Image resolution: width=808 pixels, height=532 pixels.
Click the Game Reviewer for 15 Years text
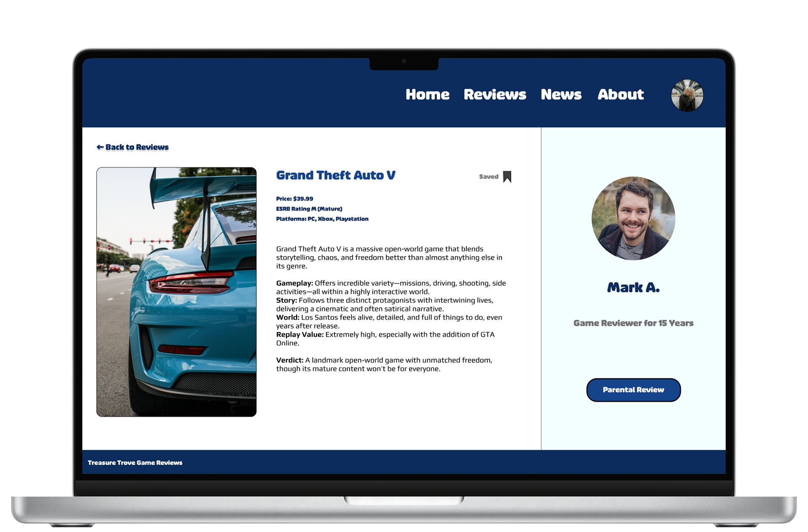click(633, 323)
